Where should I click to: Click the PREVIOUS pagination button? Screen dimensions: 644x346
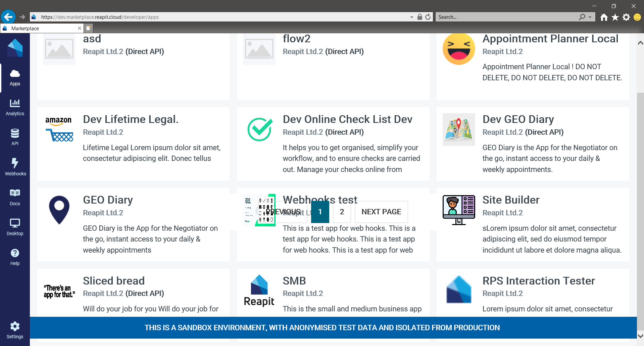point(284,212)
